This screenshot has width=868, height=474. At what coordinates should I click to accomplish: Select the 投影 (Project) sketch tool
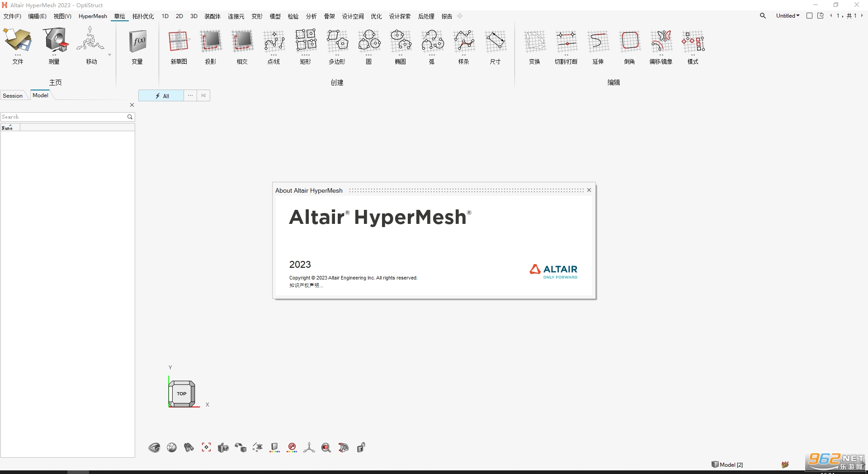pos(211,41)
